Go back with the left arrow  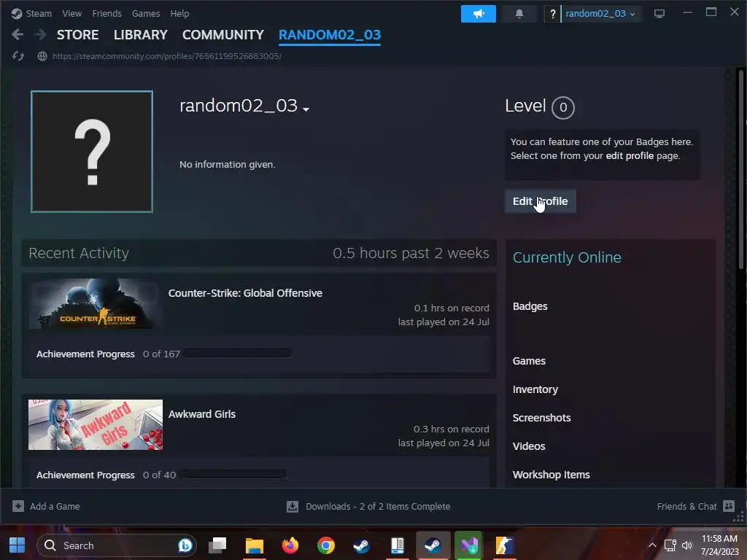click(18, 34)
